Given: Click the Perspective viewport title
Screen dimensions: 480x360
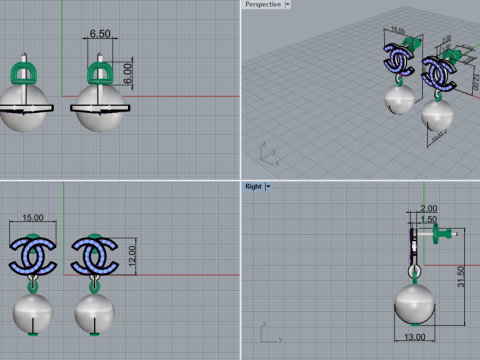Looking at the screenshot, I should [263, 4].
